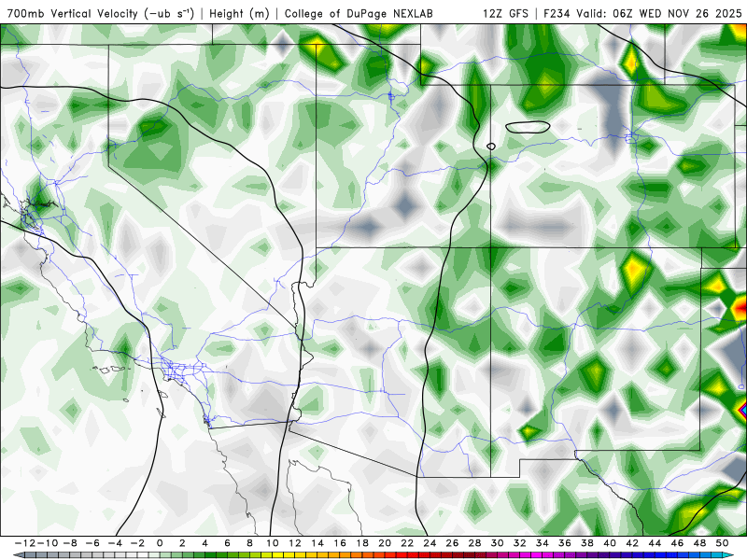
Task: Click the small closed circular height contour
Action: click(491, 147)
